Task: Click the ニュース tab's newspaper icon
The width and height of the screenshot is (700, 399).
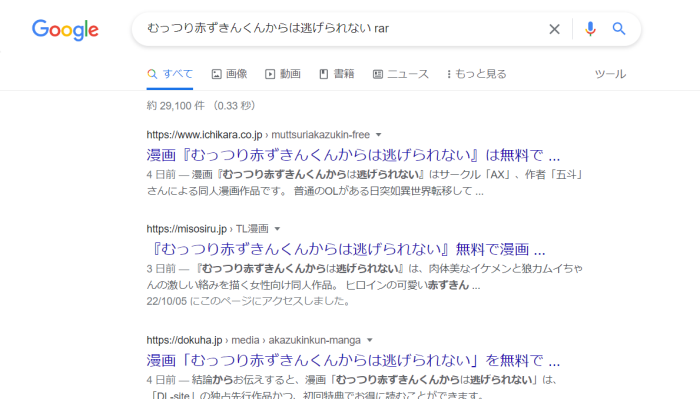Action: point(378,74)
